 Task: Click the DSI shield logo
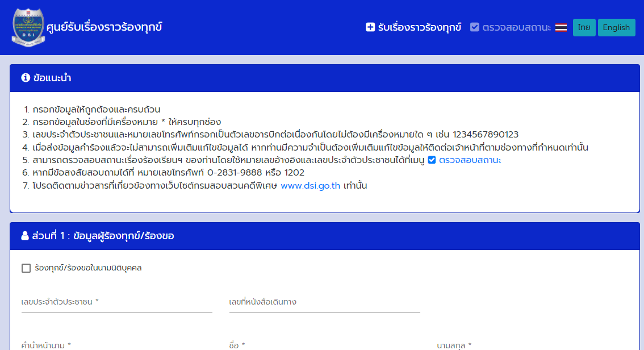tap(28, 27)
